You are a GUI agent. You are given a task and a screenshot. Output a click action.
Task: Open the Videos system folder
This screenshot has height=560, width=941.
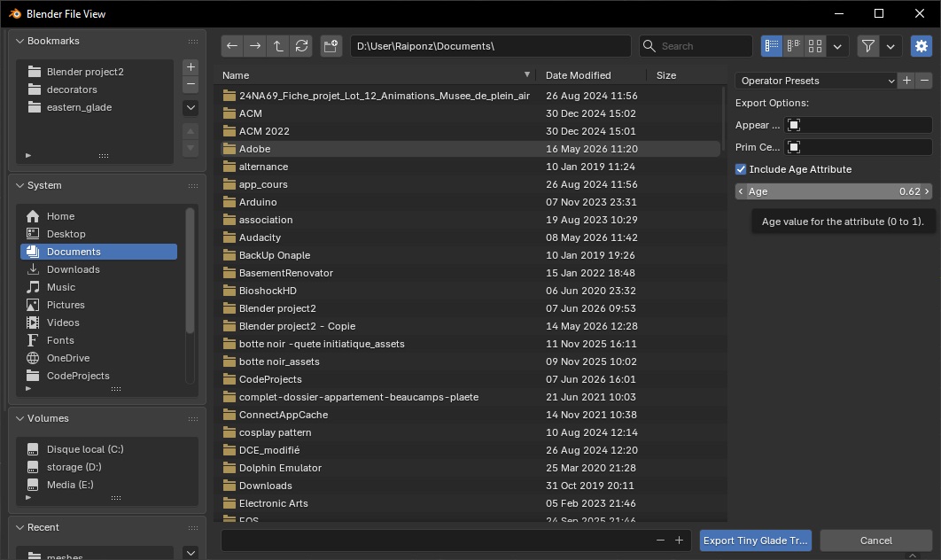99,323
